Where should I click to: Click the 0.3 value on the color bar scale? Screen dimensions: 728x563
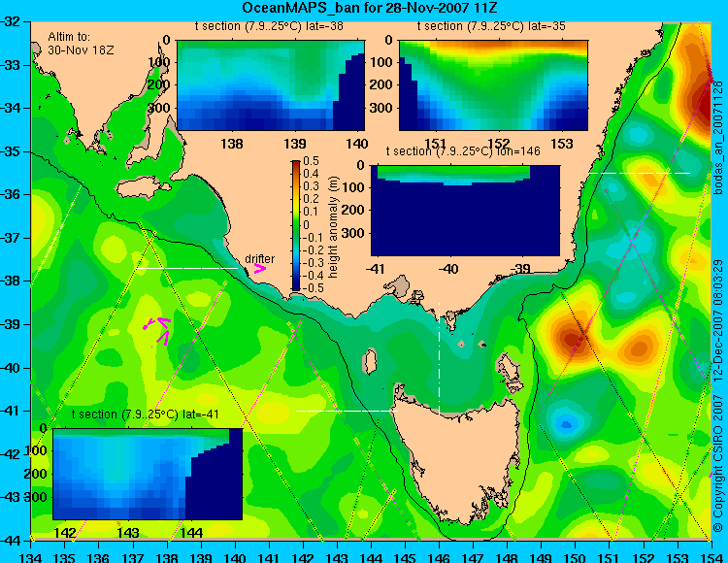(311, 186)
